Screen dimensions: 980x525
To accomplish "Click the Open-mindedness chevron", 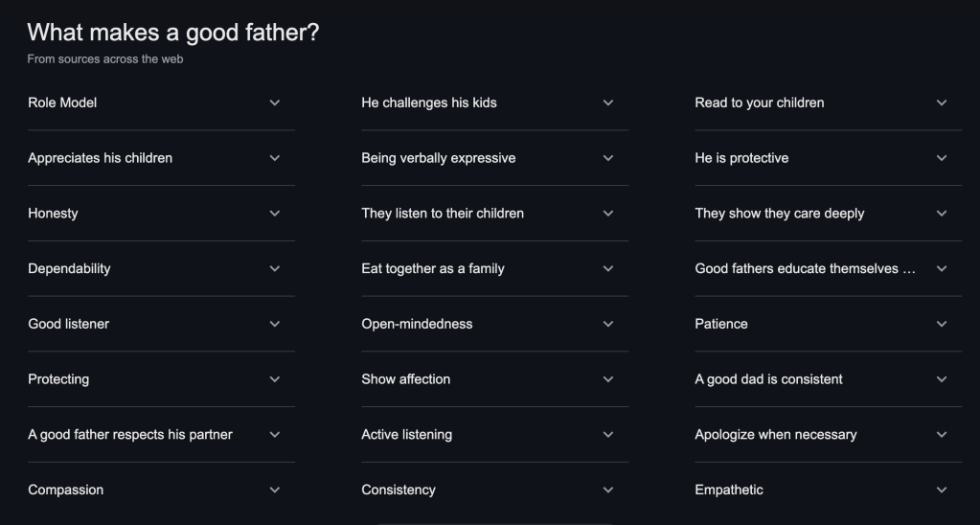I will 608,324.
